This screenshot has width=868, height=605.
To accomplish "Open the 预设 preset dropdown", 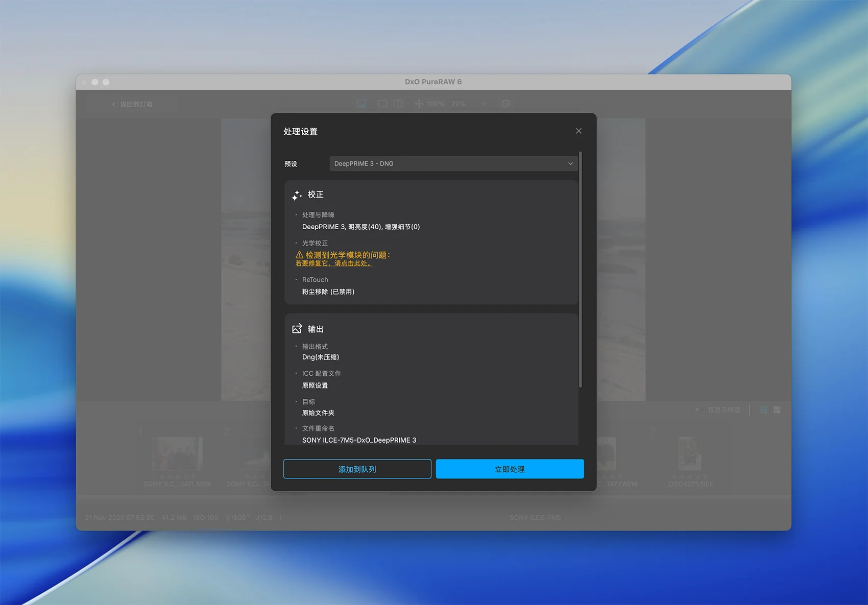I will 453,164.
